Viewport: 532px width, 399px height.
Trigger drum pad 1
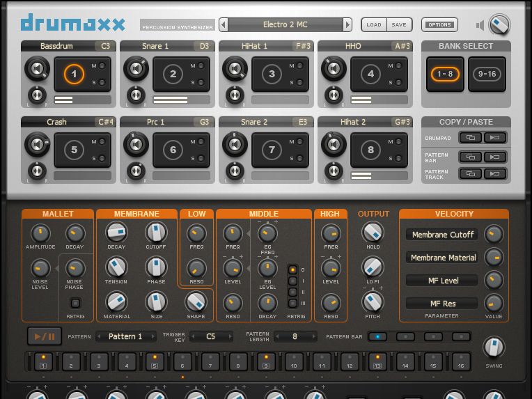(x=74, y=74)
